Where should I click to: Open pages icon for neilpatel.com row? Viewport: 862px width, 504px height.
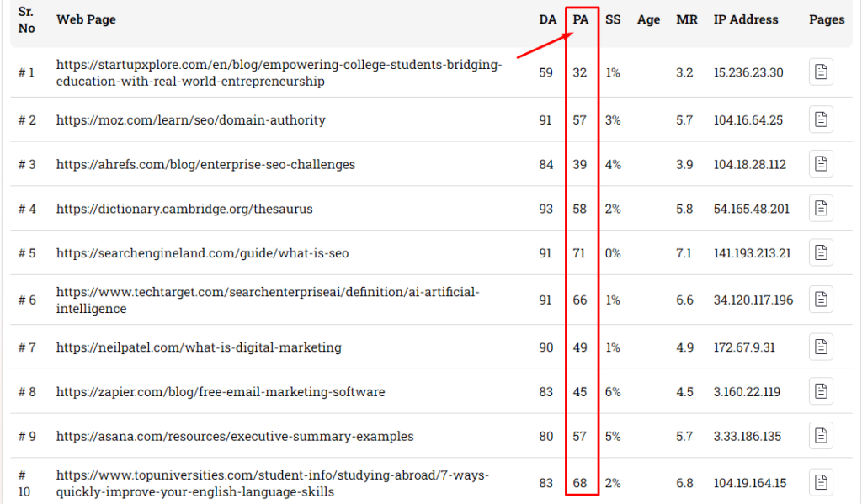(x=821, y=347)
